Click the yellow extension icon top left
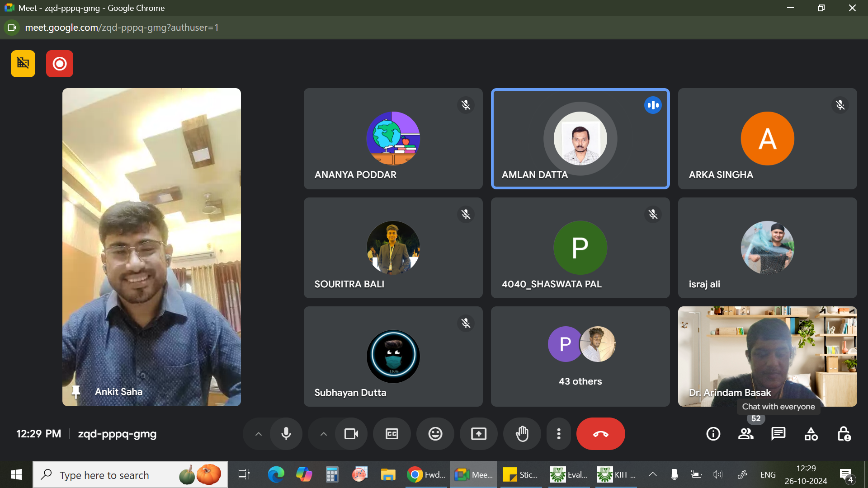Viewport: 868px width, 488px height. 23,64
